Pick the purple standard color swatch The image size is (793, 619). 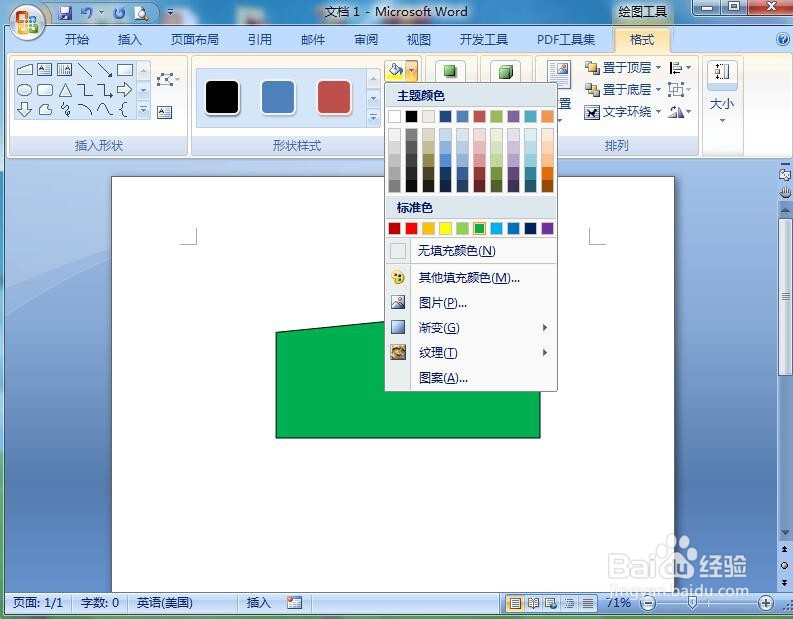[548, 229]
